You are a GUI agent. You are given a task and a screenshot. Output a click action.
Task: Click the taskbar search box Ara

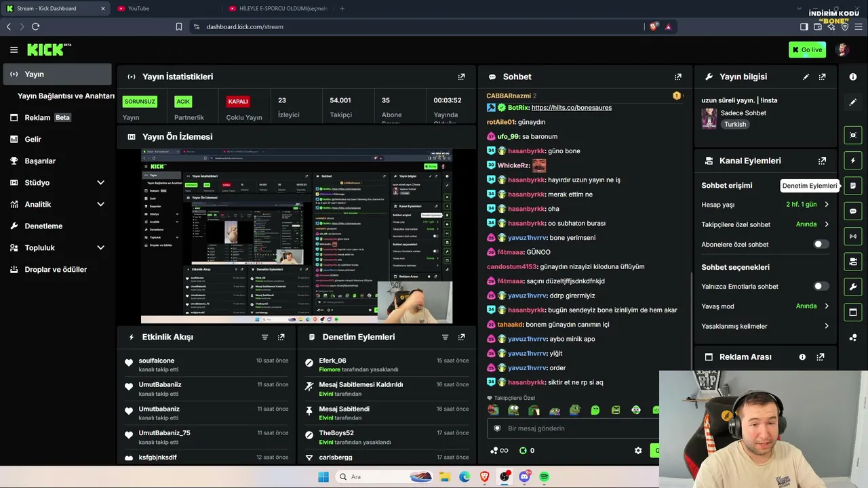point(383,476)
